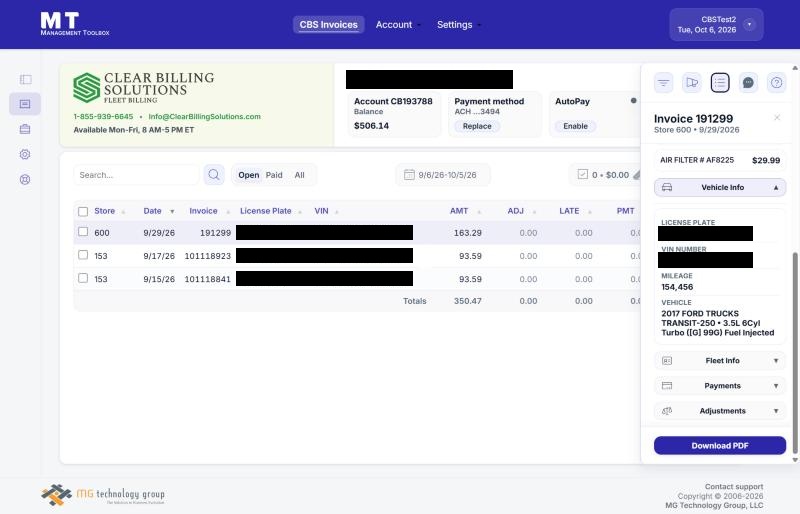This screenshot has width=800, height=514.
Task: Click the Download PDF button
Action: [720, 446]
